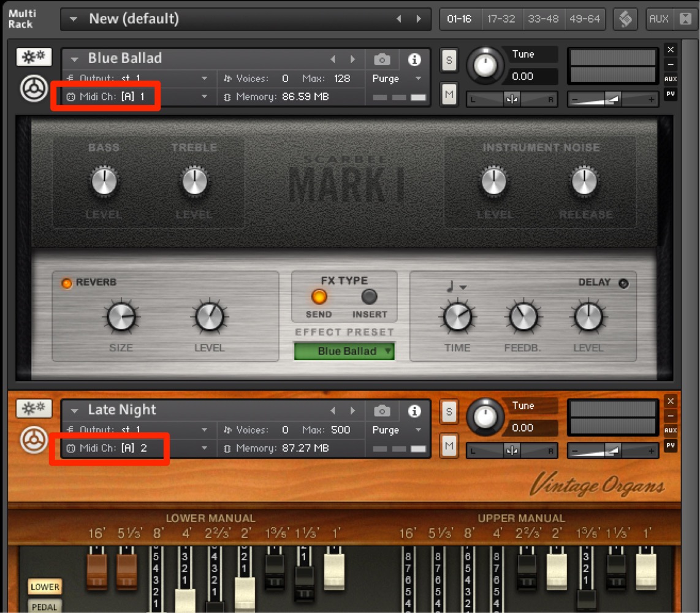Go to previous Blue Ballad preset arrow
The height and width of the screenshot is (613, 700).
(333, 59)
